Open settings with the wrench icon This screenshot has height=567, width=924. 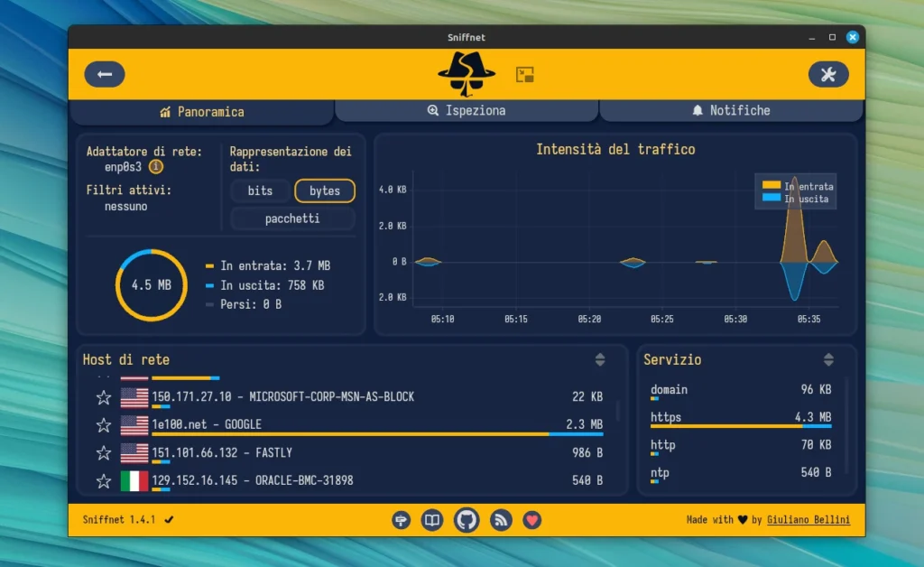(x=827, y=74)
